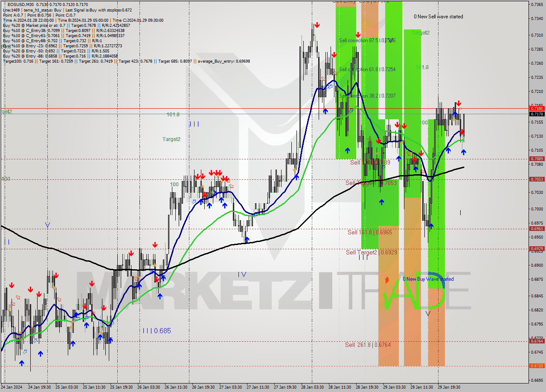Click the 0.7130 price axis label
This screenshot has height=392, width=546.
click(x=537, y=136)
